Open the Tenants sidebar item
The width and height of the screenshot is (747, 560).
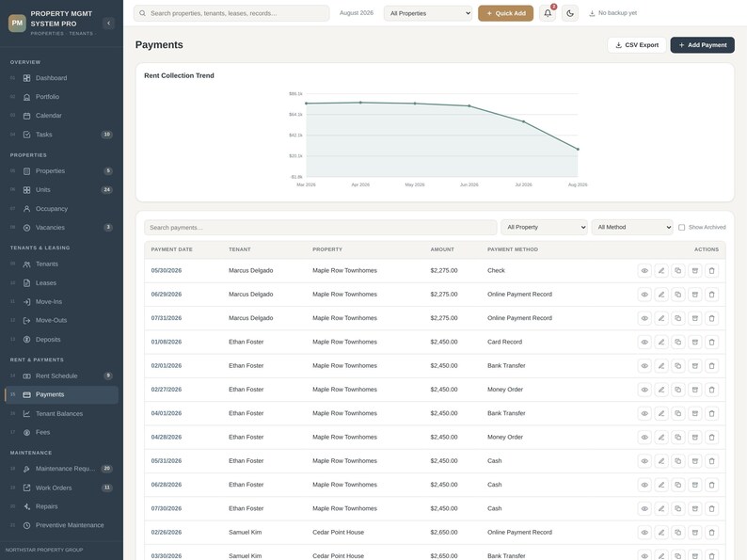click(x=61, y=264)
